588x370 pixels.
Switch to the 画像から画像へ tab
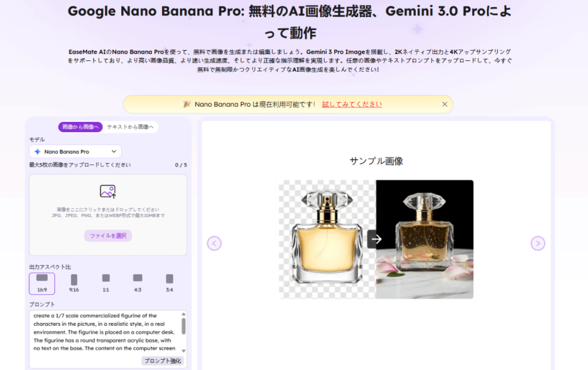coord(80,127)
